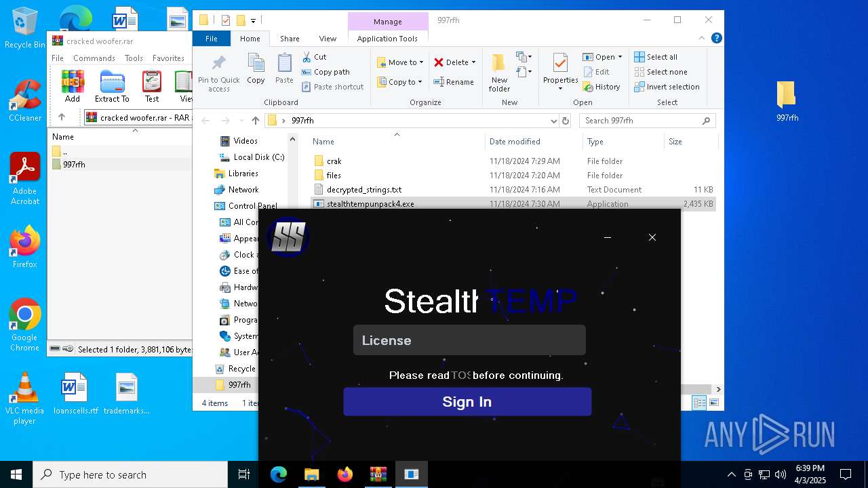This screenshot has width=868, height=488.
Task: Open the 997rfh desktop folder
Action: [787, 102]
